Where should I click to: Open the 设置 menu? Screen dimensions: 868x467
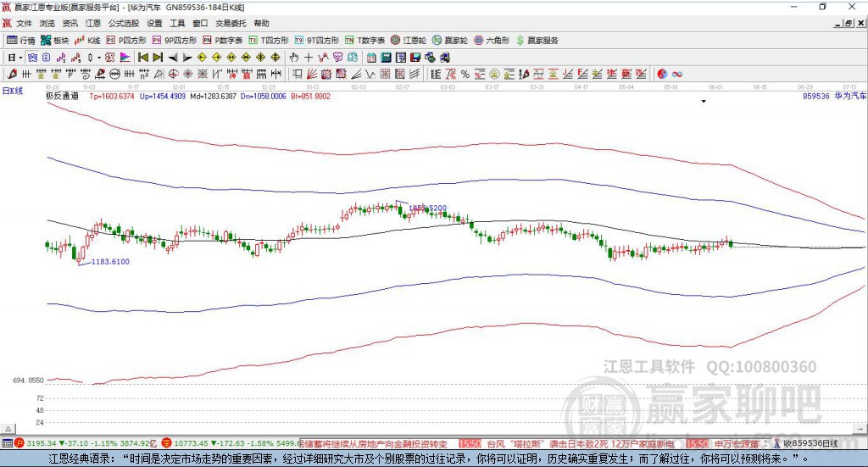tap(154, 23)
